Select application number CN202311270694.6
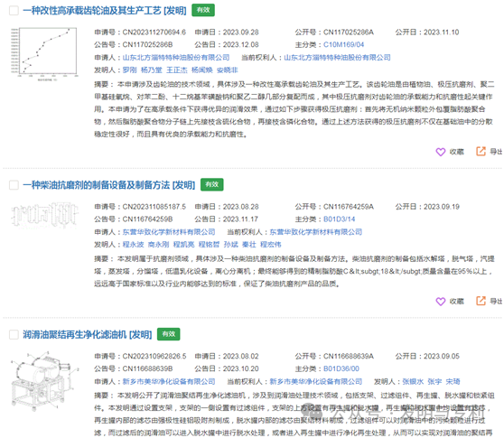Screen dimensions: 504x438 point(154,33)
